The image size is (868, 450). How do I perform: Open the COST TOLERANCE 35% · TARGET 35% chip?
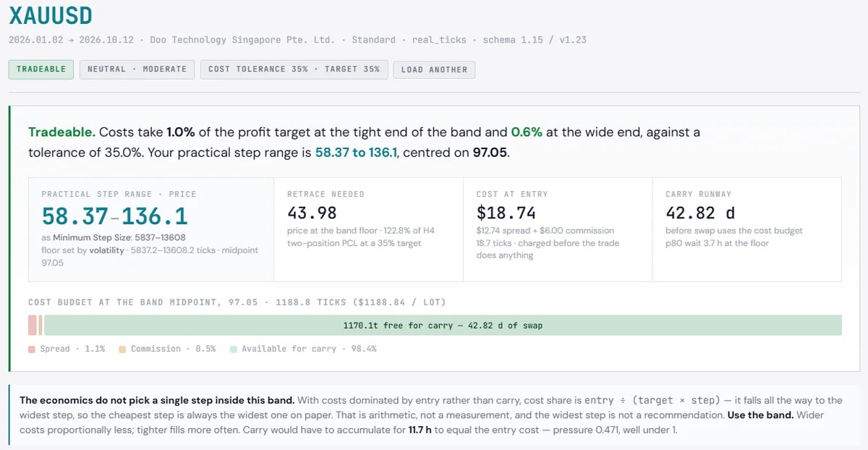click(x=294, y=69)
